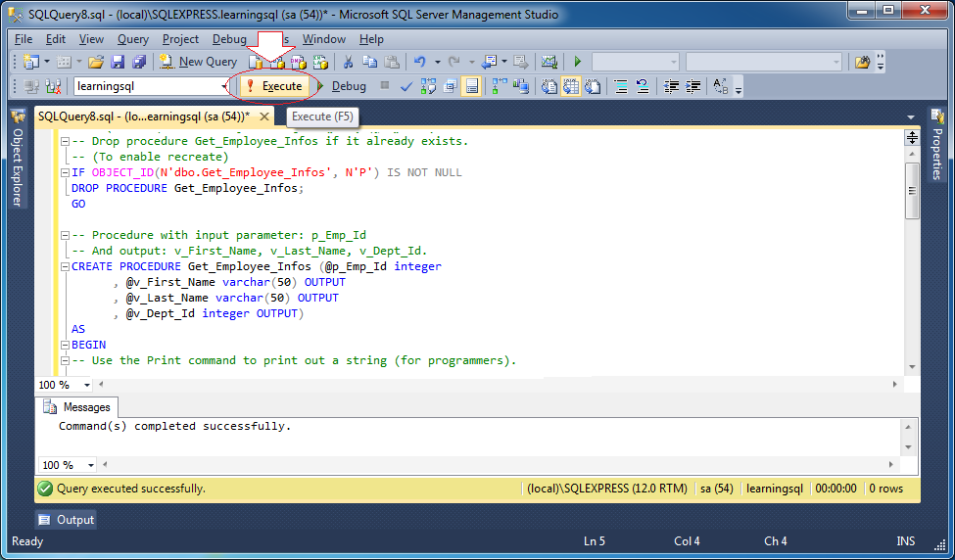Click the Change Connection icon
Screen dimensions: 955x560
pyautogui.click(x=53, y=86)
